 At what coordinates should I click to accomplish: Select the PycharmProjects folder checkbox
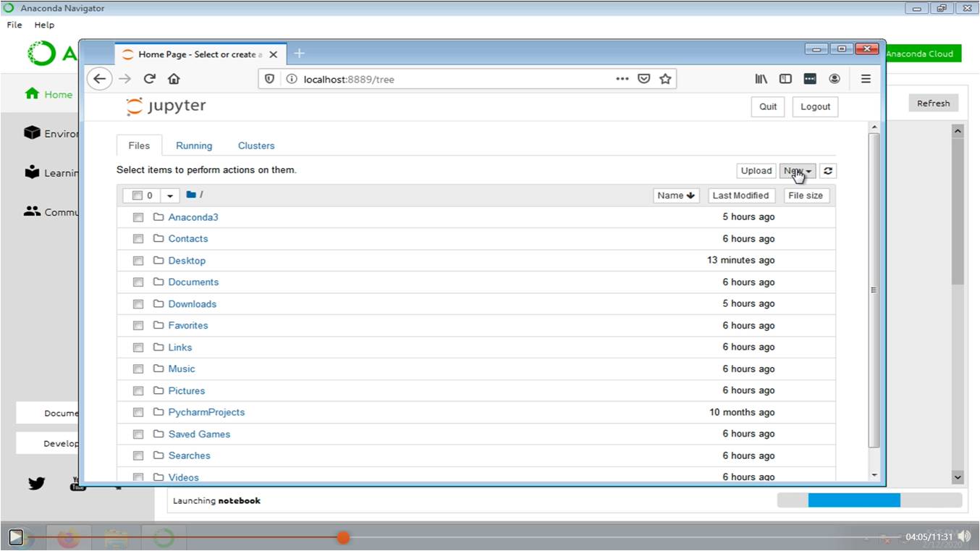(138, 413)
